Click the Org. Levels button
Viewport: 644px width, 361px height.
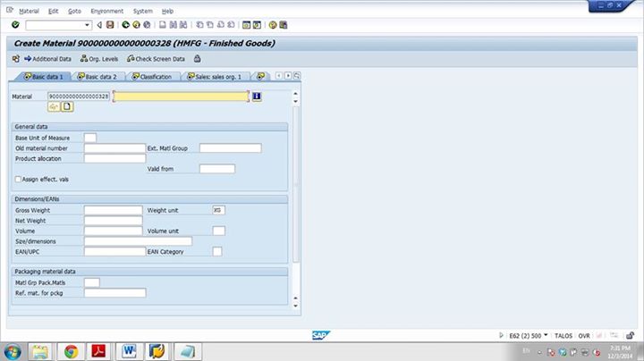99,59
